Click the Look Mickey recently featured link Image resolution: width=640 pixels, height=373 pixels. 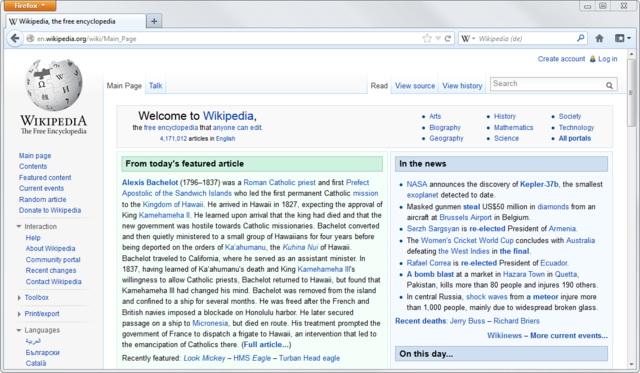[x=204, y=358]
